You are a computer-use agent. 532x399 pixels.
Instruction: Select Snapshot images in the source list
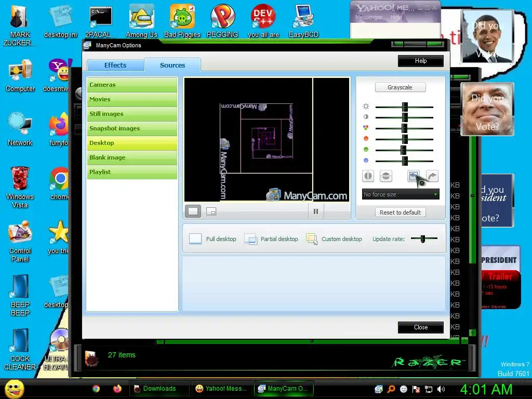(x=132, y=129)
